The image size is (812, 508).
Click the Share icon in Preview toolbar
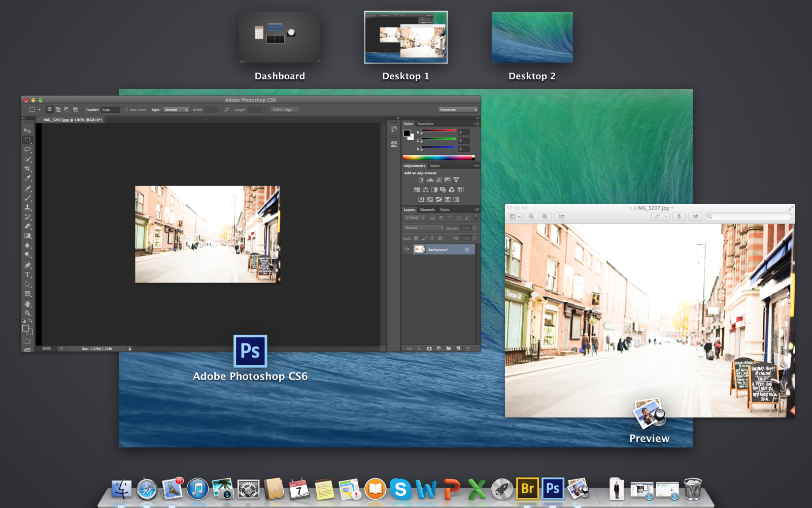click(x=561, y=216)
